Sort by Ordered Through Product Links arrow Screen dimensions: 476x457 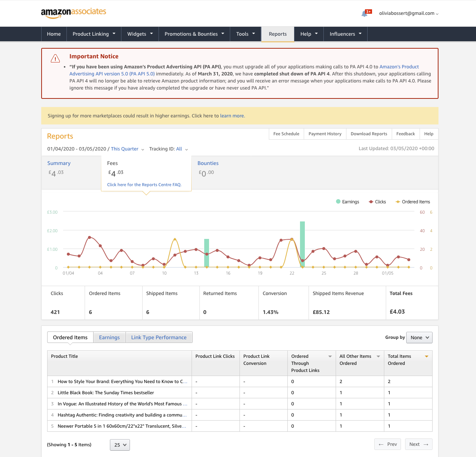pyautogui.click(x=330, y=356)
